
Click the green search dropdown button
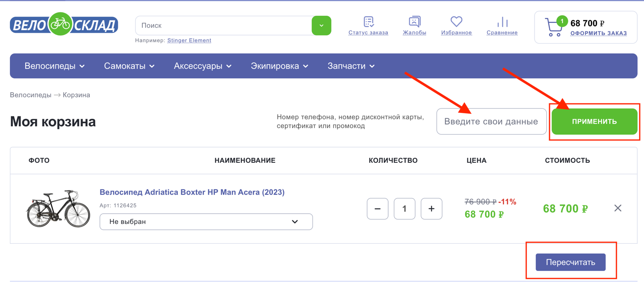pyautogui.click(x=322, y=26)
